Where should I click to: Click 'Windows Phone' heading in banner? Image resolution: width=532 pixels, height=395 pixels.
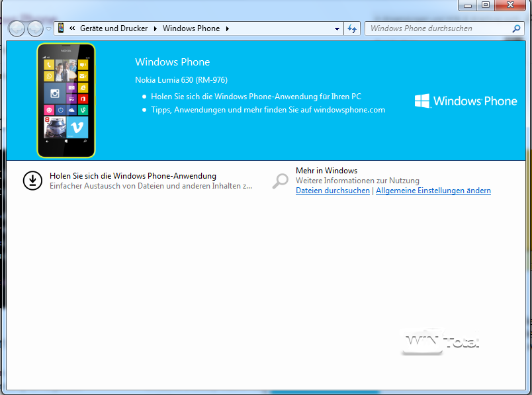click(x=172, y=62)
